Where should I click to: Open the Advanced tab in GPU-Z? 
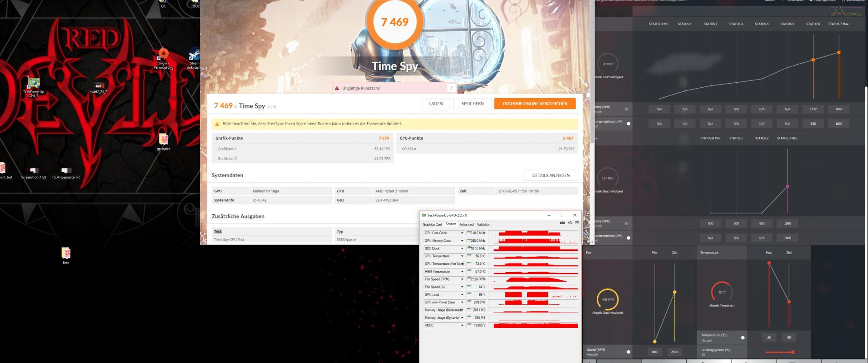point(467,224)
